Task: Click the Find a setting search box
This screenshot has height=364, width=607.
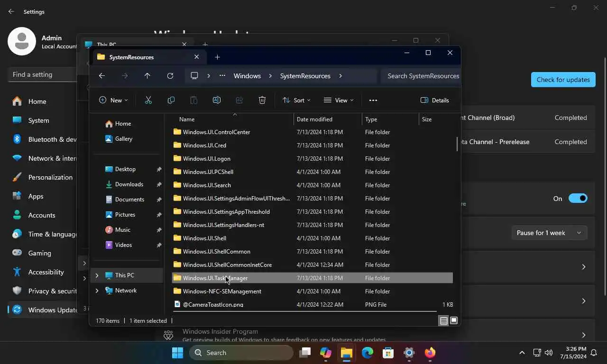Action: (x=43, y=74)
